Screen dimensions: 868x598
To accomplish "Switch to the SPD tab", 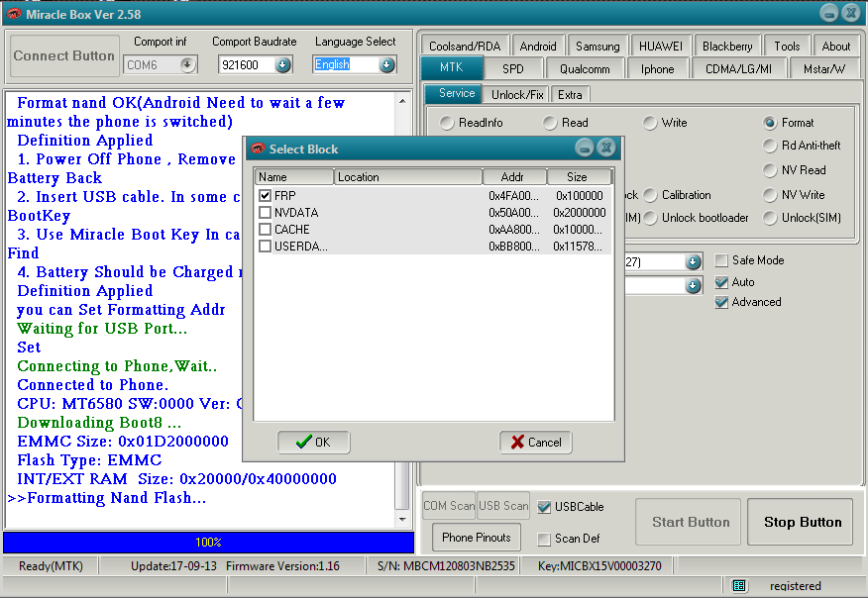I will [x=512, y=68].
